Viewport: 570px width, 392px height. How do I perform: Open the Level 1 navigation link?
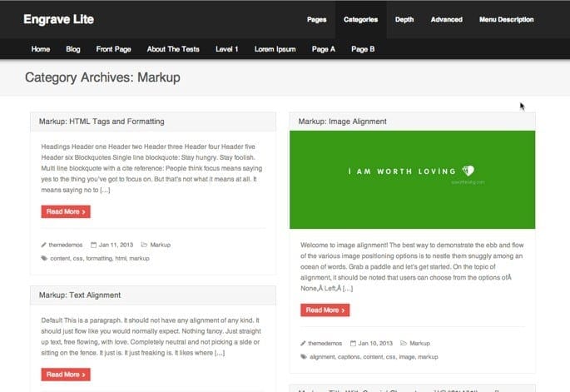point(227,49)
